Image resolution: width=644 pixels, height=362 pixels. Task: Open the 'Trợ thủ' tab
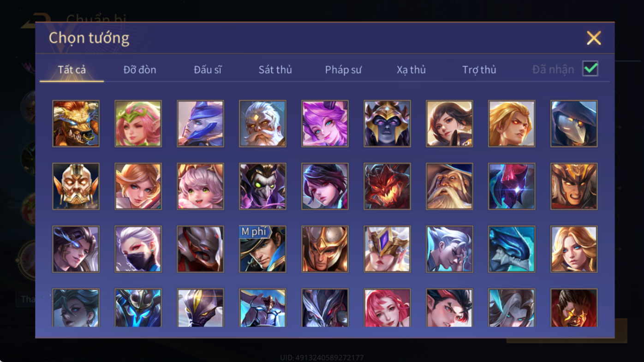click(479, 70)
